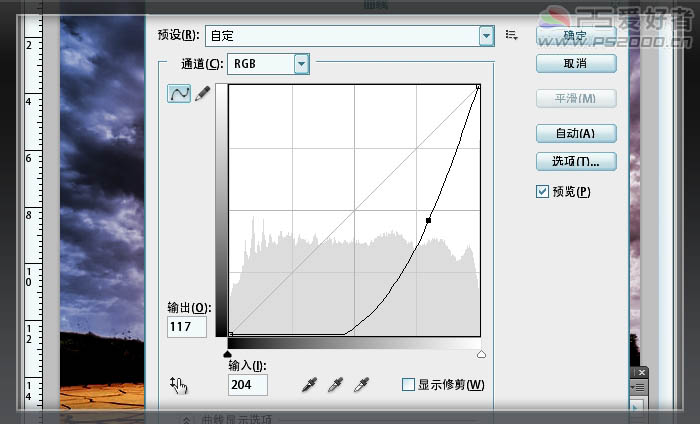The width and height of the screenshot is (700, 424).
Task: Pick the white point eyedropper
Action: click(x=363, y=384)
